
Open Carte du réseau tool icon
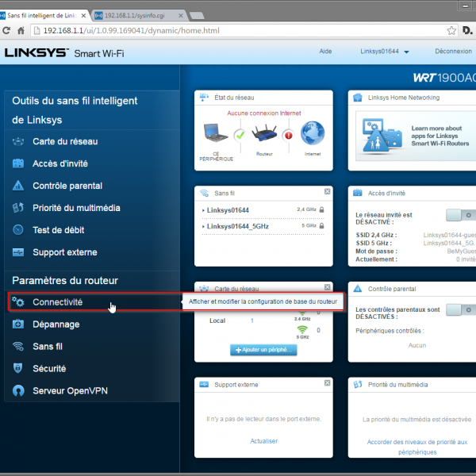tap(18, 142)
